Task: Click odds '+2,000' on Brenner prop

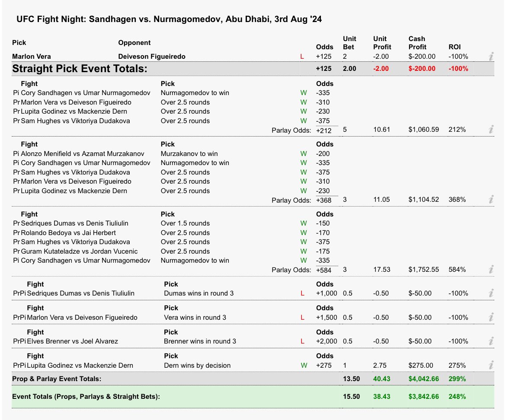Action: click(327, 341)
